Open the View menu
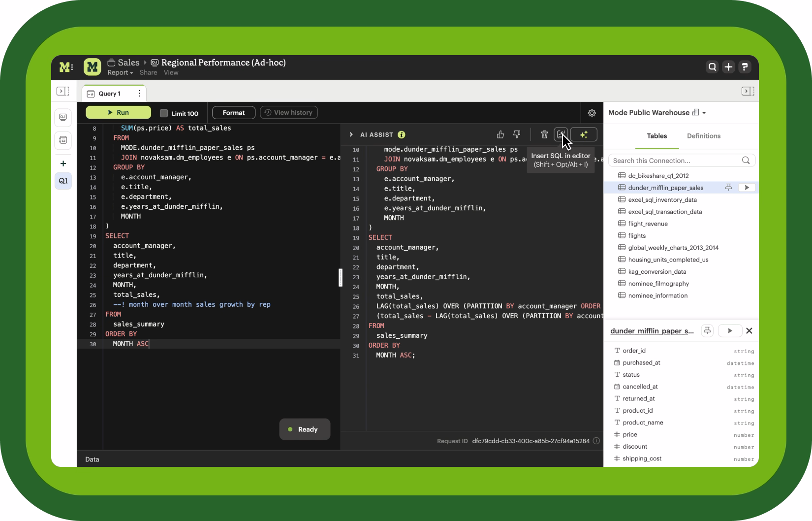 [171, 73]
